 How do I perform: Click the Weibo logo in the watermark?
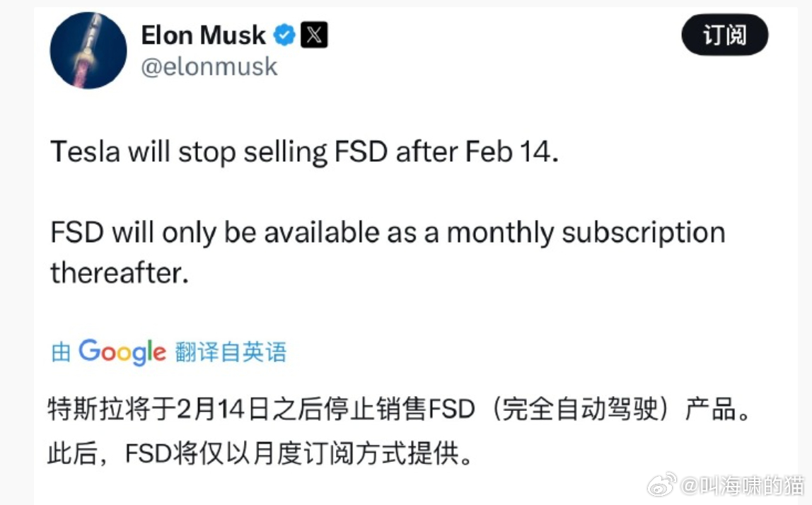click(662, 487)
